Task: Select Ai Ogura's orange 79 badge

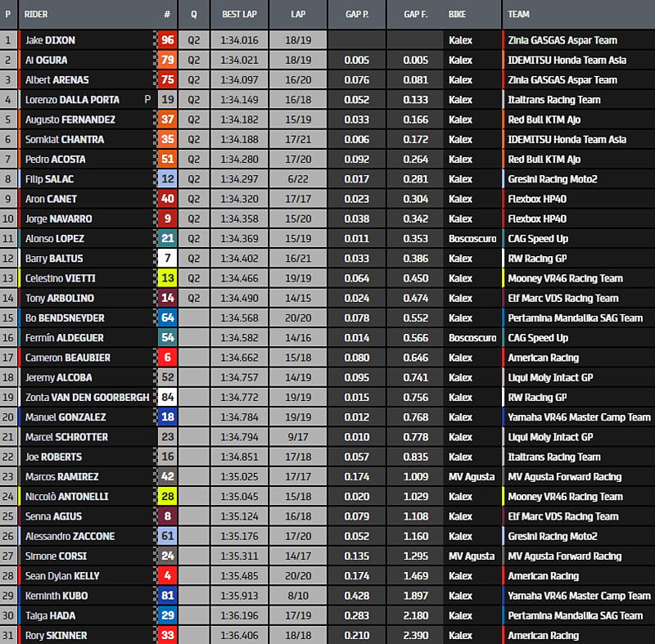Action: click(167, 60)
